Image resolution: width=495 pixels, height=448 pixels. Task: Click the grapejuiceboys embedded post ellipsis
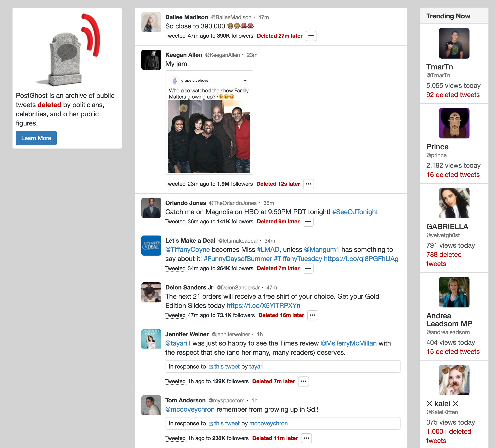pyautogui.click(x=246, y=80)
